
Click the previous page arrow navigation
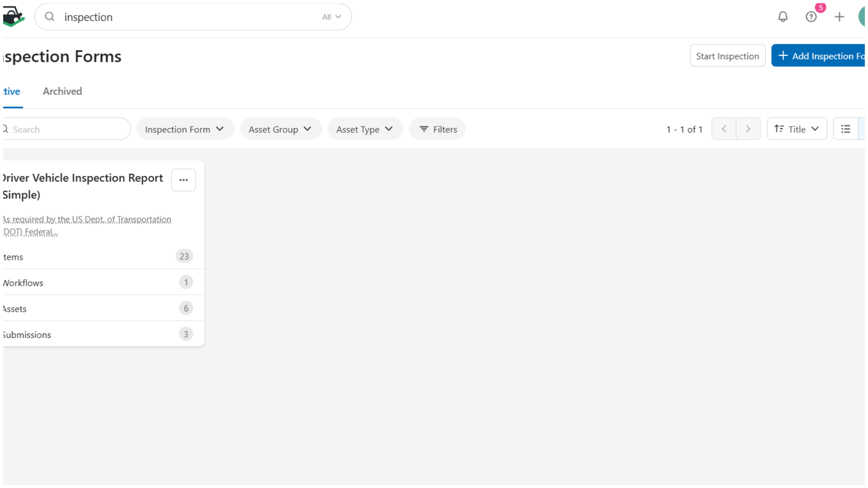(x=724, y=129)
